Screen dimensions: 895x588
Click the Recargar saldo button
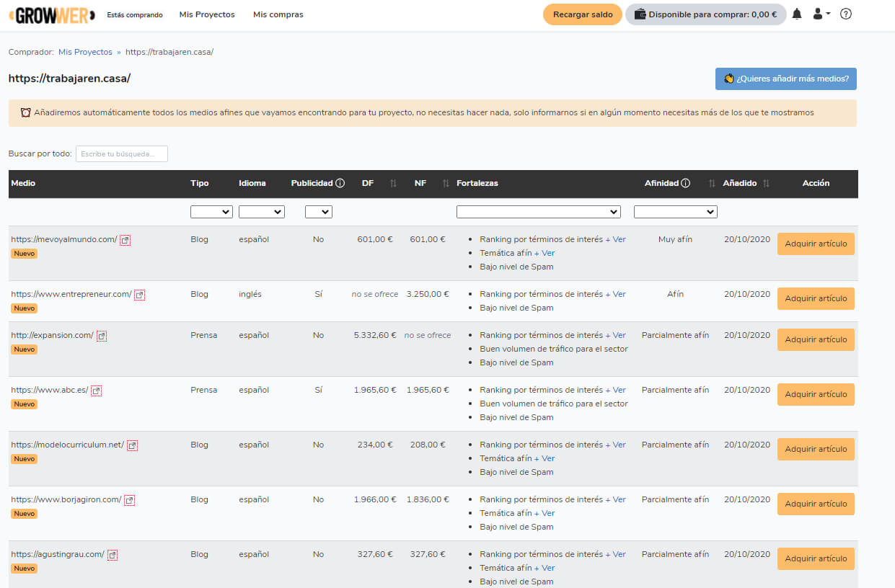pos(583,14)
